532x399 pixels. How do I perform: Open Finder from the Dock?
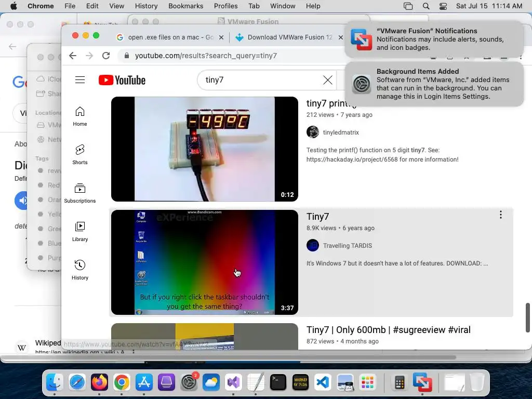coord(55,382)
